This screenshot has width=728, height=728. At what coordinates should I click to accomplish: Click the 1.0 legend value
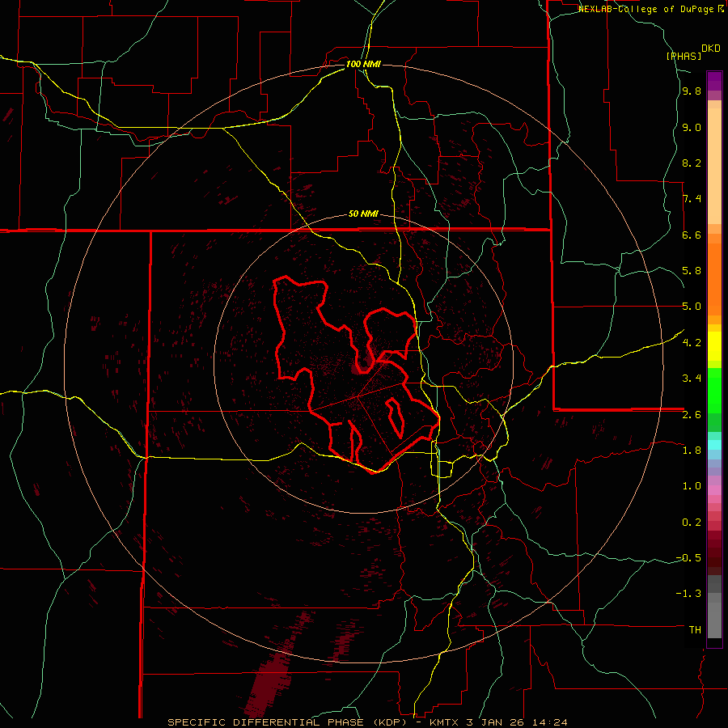tap(692, 486)
